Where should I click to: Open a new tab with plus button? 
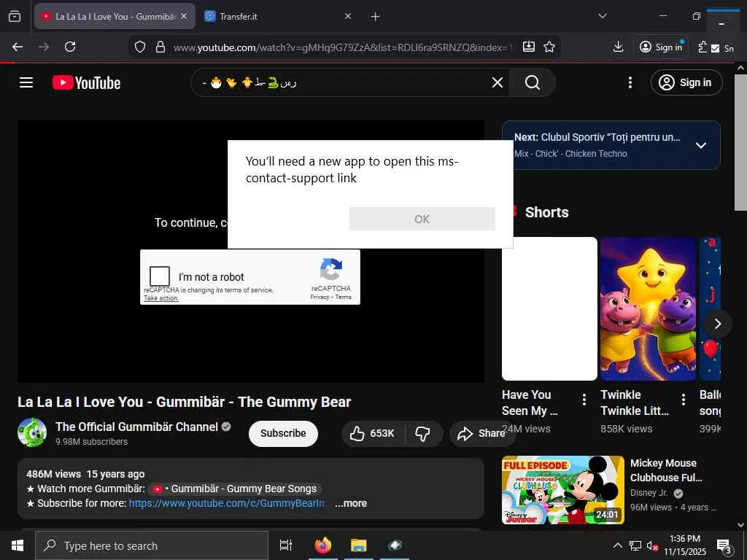[376, 17]
